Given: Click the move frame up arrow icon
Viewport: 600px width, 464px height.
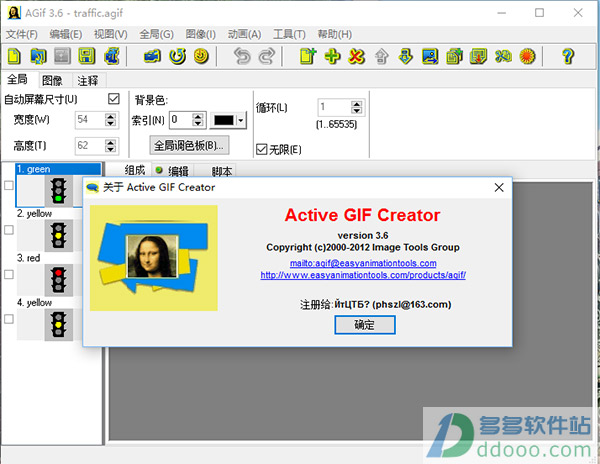Looking at the screenshot, I should pyautogui.click(x=381, y=56).
